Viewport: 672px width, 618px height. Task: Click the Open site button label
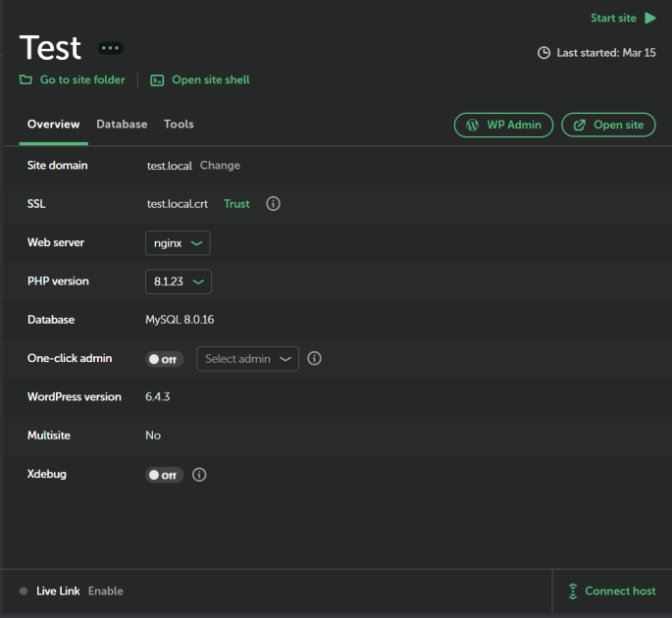click(x=618, y=125)
